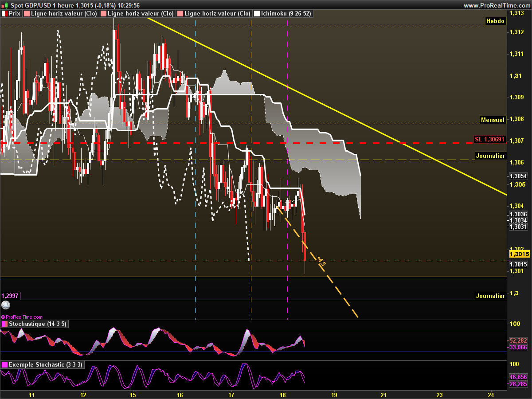Select the Mensuel pivot label
532x399 pixels.
click(x=493, y=120)
